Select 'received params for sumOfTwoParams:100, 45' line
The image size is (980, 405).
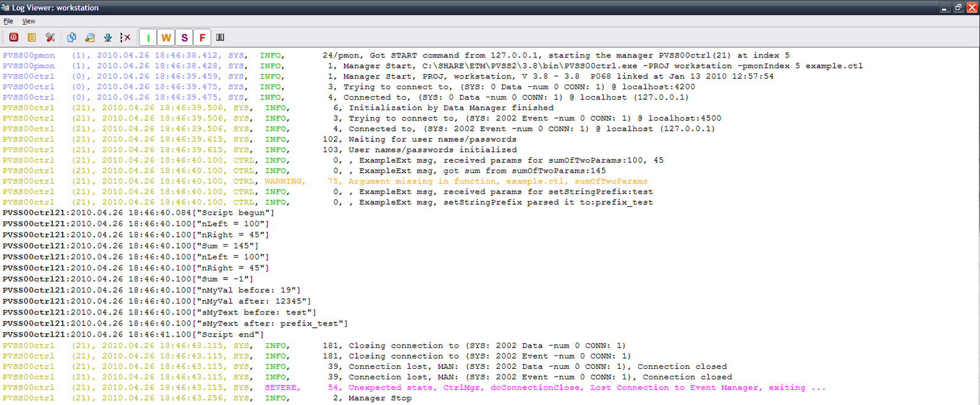pos(333,160)
